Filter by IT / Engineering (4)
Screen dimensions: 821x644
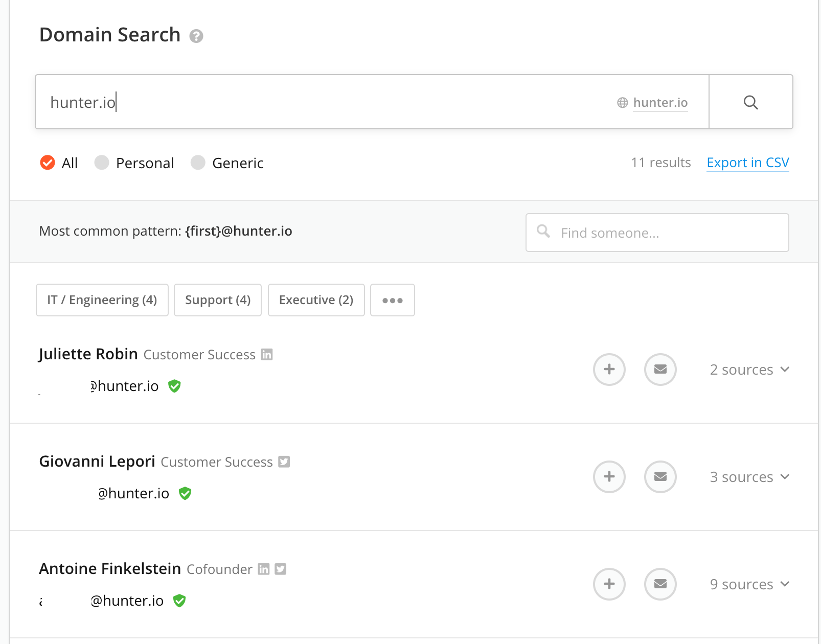coord(102,300)
